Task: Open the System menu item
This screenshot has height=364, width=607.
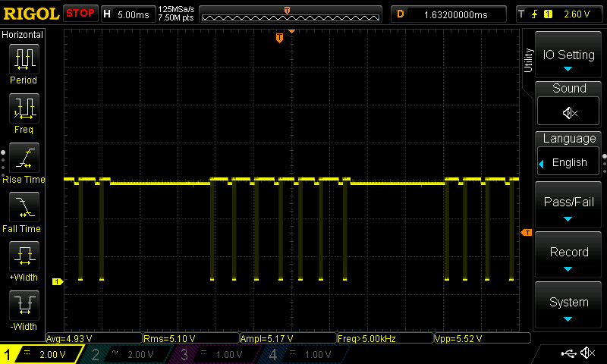Action: tap(569, 306)
